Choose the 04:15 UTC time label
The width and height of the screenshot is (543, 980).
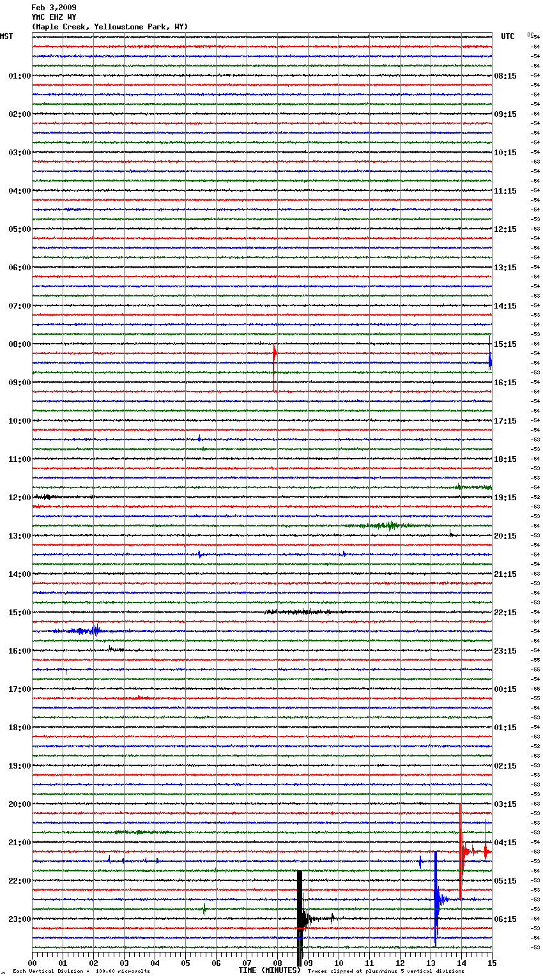505,843
